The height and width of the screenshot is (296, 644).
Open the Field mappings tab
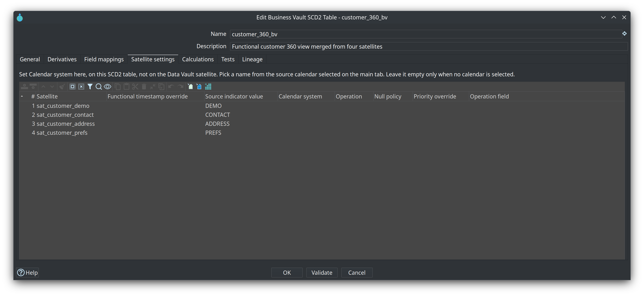tap(104, 59)
